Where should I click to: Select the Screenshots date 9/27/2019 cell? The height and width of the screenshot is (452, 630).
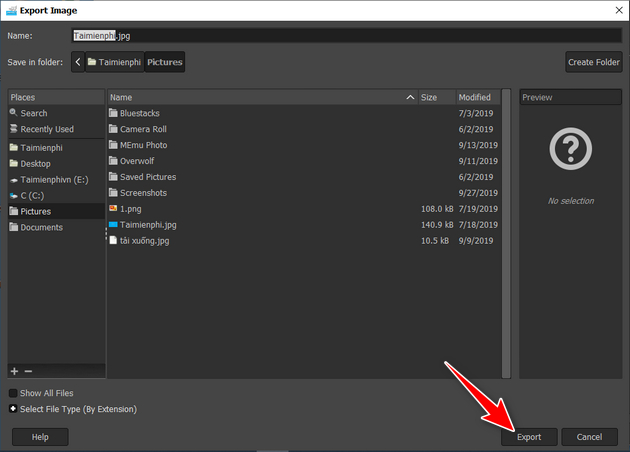tap(478, 193)
